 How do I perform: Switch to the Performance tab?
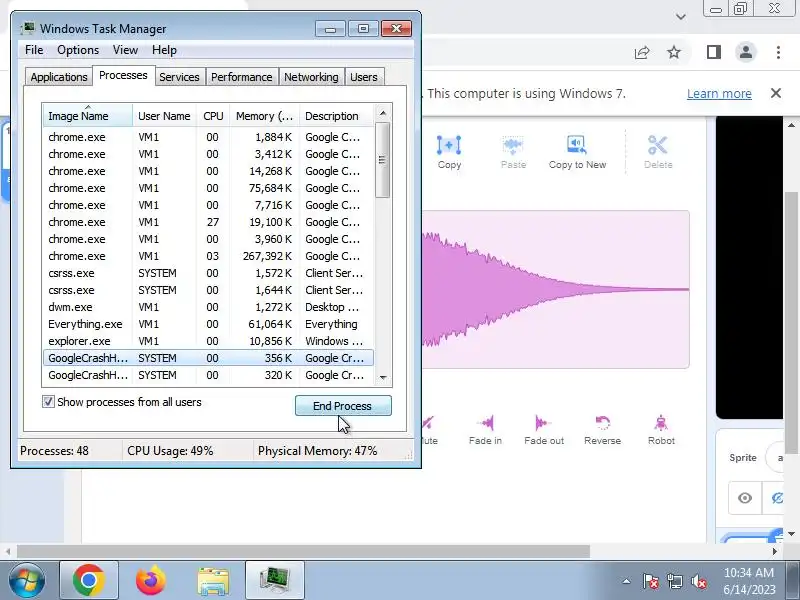[241, 77]
